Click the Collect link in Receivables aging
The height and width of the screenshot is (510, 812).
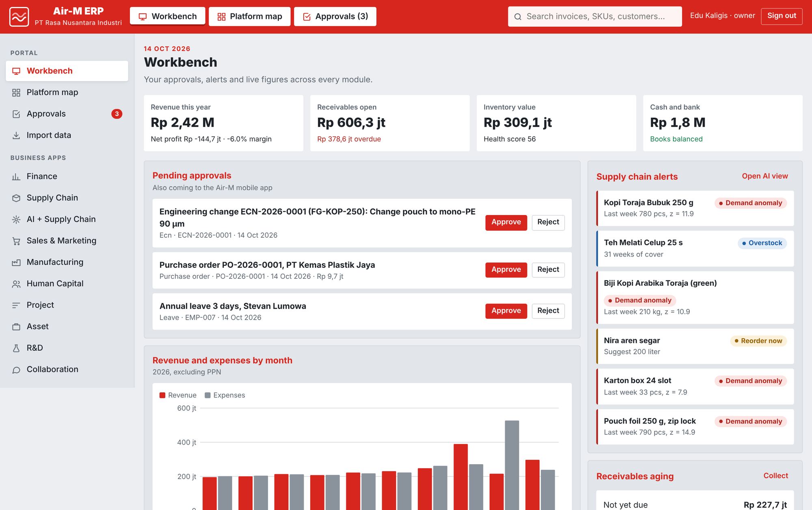tap(775, 476)
